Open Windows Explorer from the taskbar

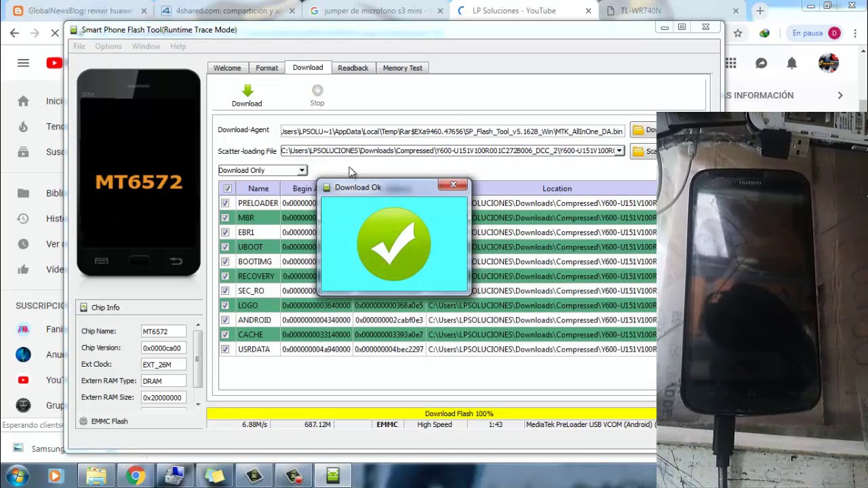(96, 476)
